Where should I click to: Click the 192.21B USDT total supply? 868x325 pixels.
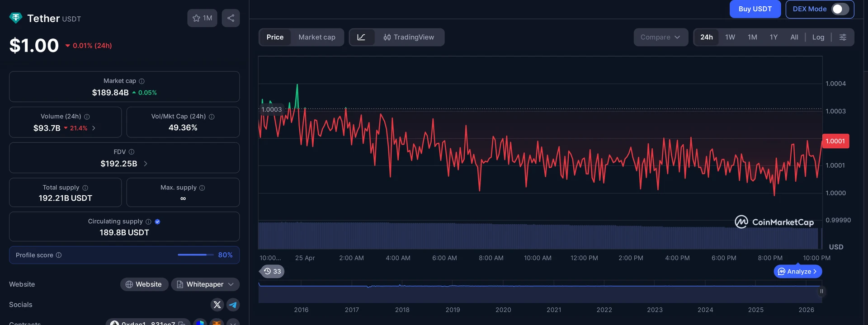tap(66, 198)
